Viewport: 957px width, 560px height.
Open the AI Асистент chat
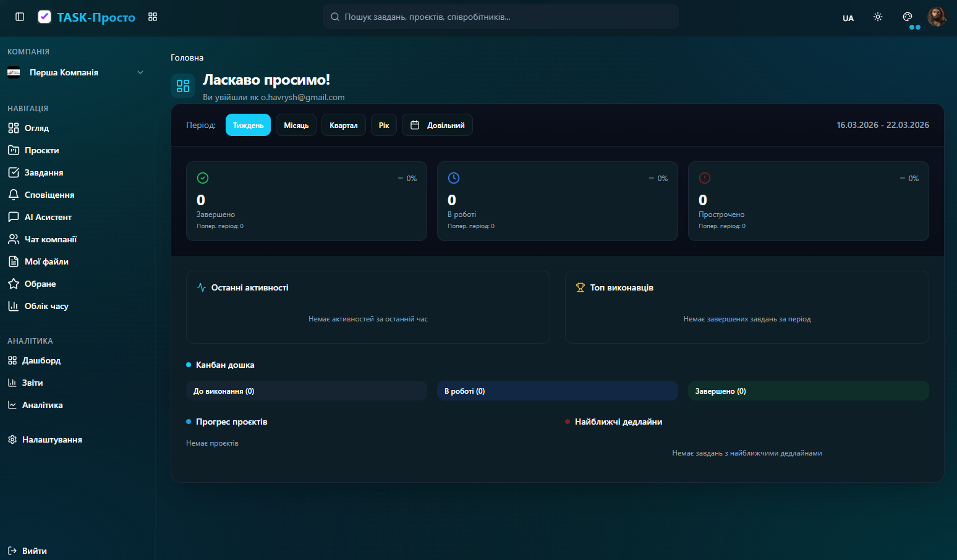coord(48,217)
